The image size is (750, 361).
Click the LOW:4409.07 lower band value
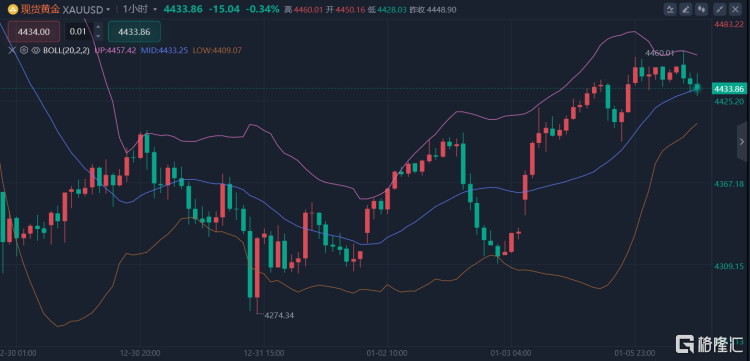coord(217,50)
